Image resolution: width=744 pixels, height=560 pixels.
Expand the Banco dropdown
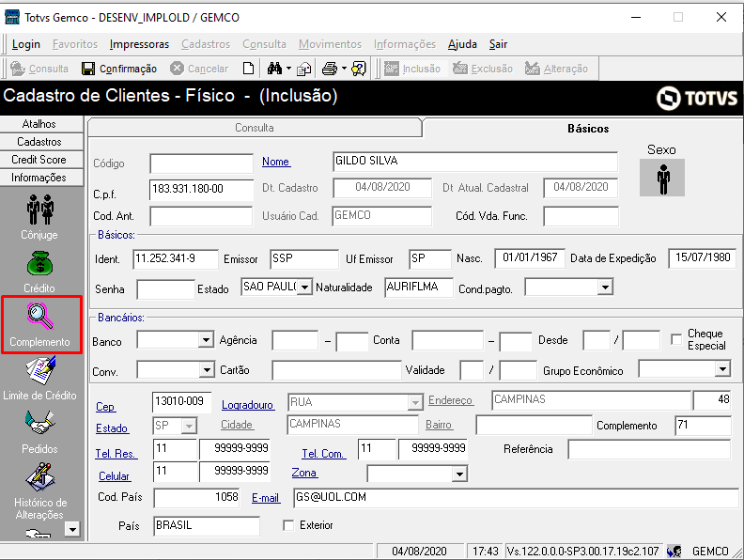[206, 340]
